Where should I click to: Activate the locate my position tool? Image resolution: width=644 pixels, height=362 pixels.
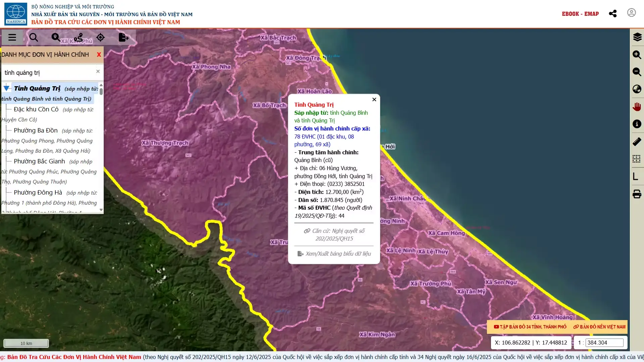point(100,37)
